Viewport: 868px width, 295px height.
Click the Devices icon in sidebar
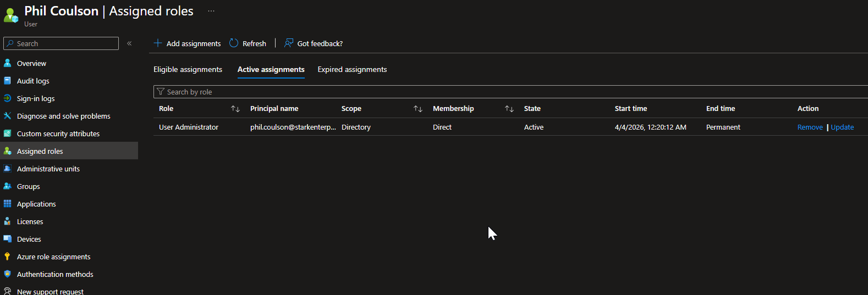[x=7, y=239]
